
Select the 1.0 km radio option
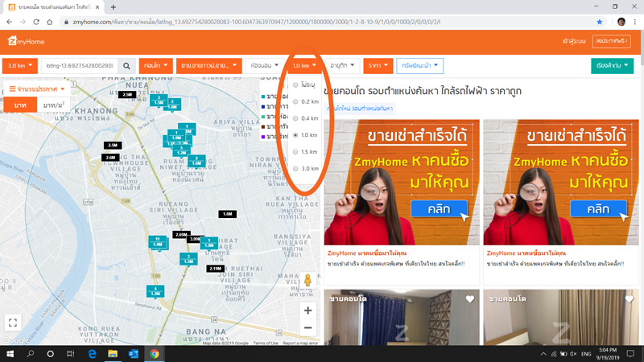[x=295, y=135]
